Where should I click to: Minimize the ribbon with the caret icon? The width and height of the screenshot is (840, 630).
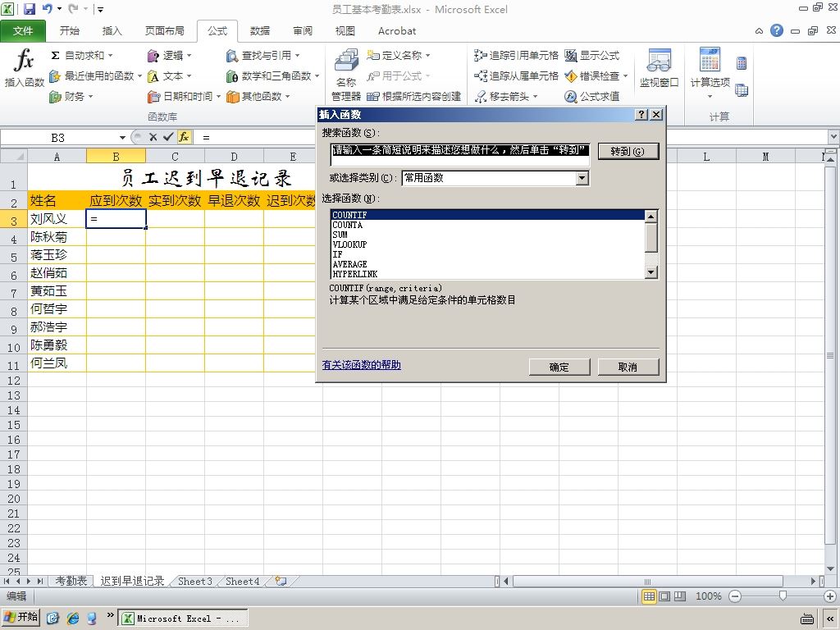pos(759,31)
